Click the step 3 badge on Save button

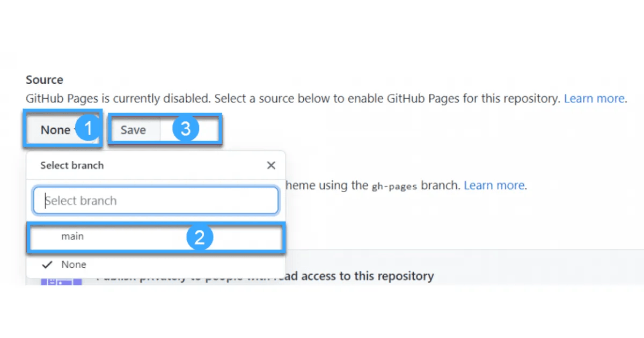(x=185, y=128)
